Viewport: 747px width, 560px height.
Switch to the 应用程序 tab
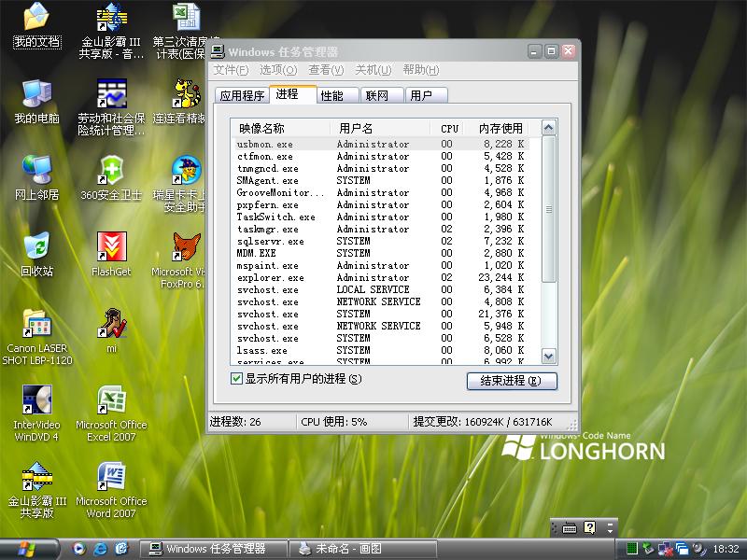point(242,95)
